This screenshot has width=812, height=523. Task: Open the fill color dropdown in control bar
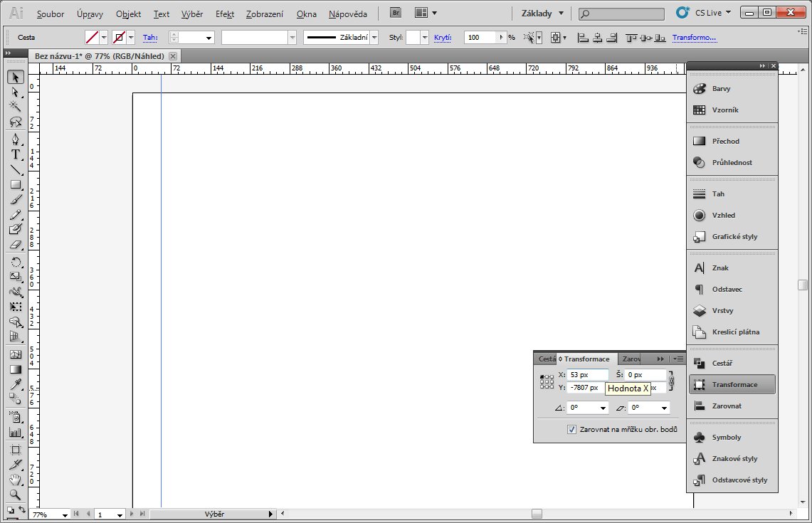pos(104,37)
